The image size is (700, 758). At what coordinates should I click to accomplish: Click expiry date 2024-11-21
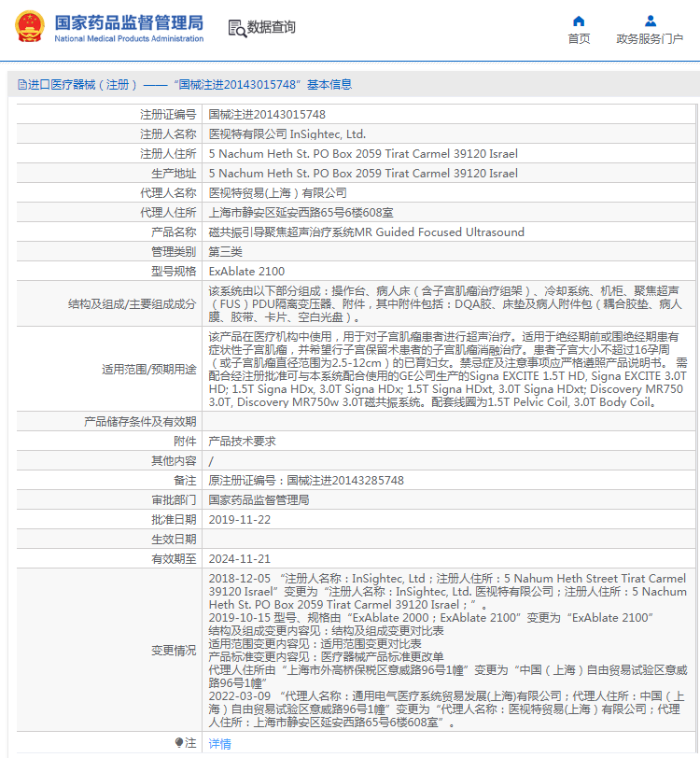(239, 559)
